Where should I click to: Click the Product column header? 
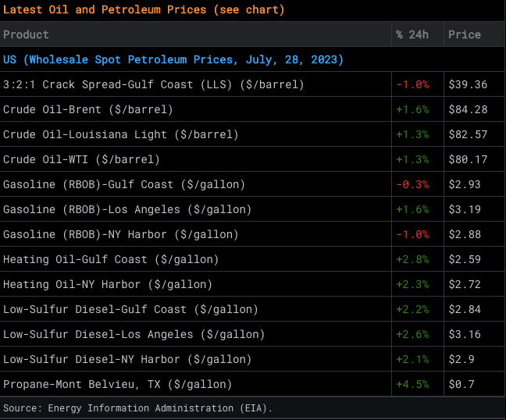tap(26, 34)
